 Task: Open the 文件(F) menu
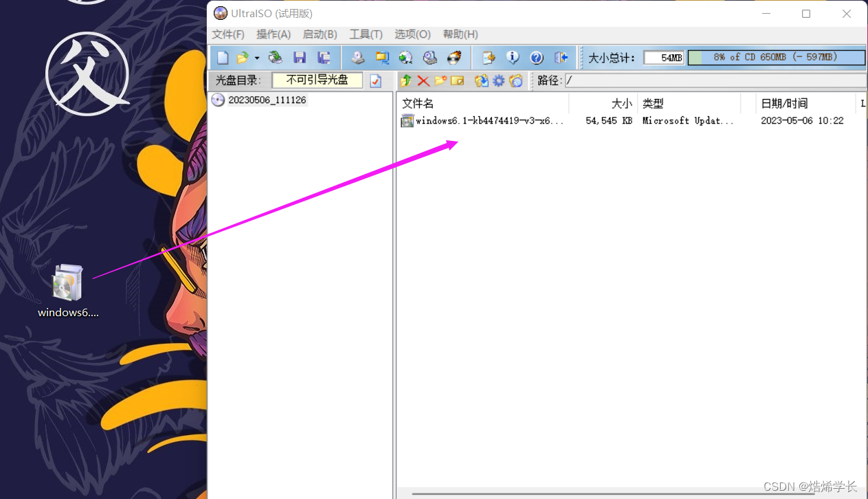pos(228,34)
